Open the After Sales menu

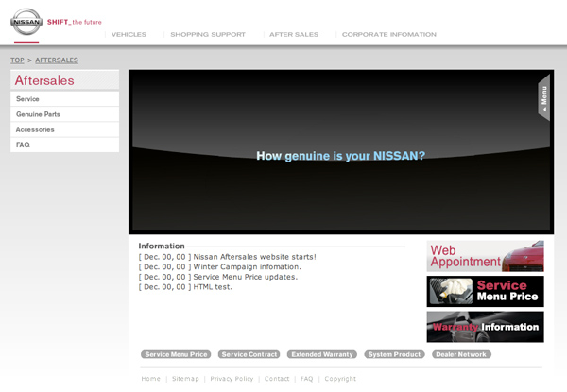tap(293, 34)
